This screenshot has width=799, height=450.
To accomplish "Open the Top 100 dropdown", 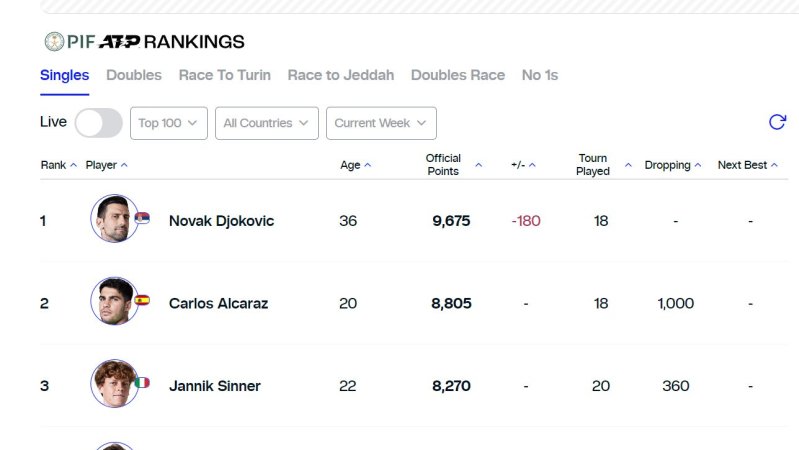I will [x=168, y=123].
